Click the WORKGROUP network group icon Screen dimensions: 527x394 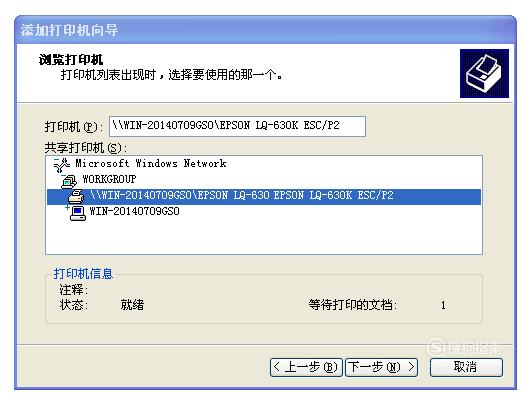70,181
